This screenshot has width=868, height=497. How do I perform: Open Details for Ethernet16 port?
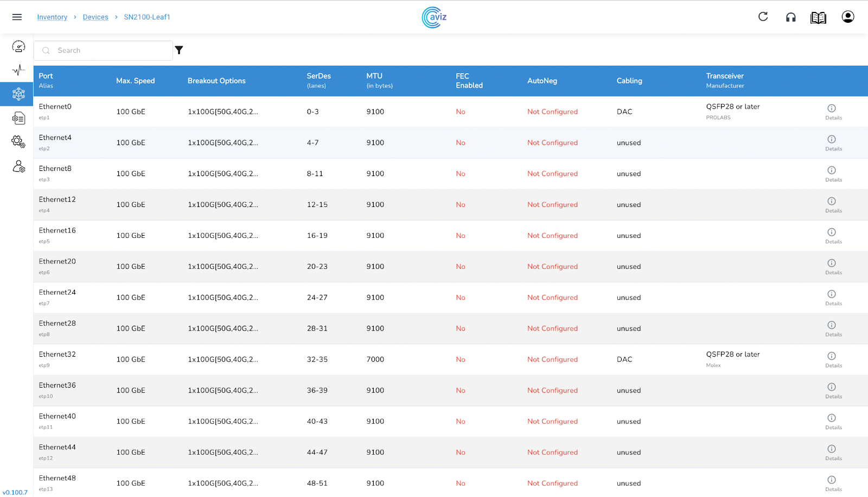[833, 236]
